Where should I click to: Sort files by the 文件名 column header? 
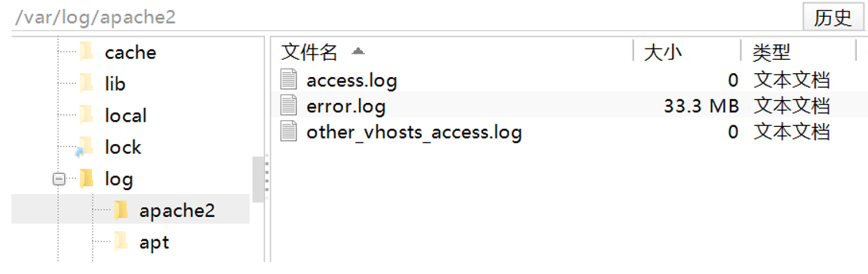tap(309, 52)
